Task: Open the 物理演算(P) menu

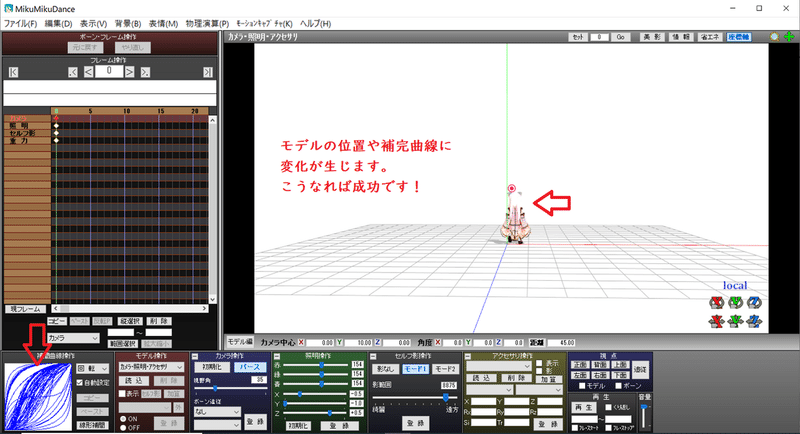Action: click(207, 23)
